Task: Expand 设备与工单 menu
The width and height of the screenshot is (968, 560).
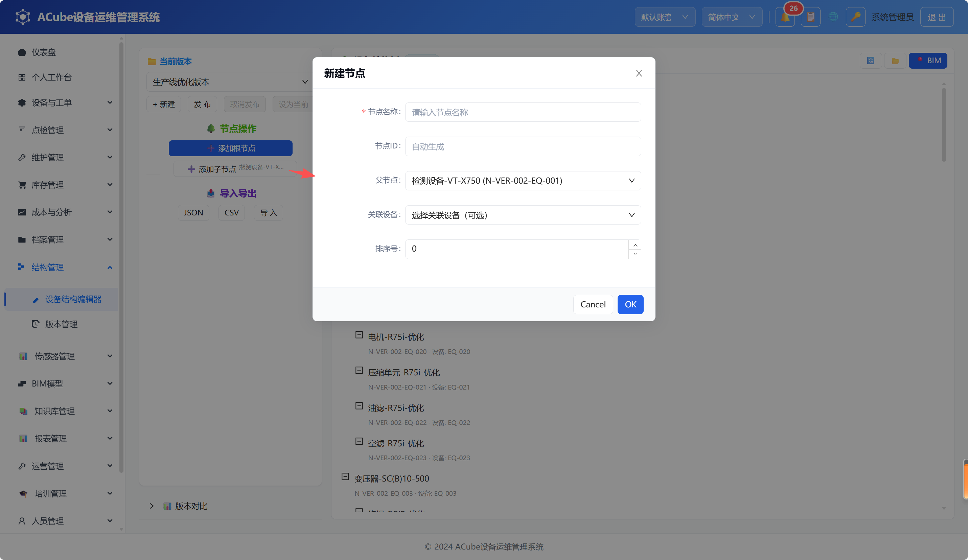Action: (x=62, y=102)
